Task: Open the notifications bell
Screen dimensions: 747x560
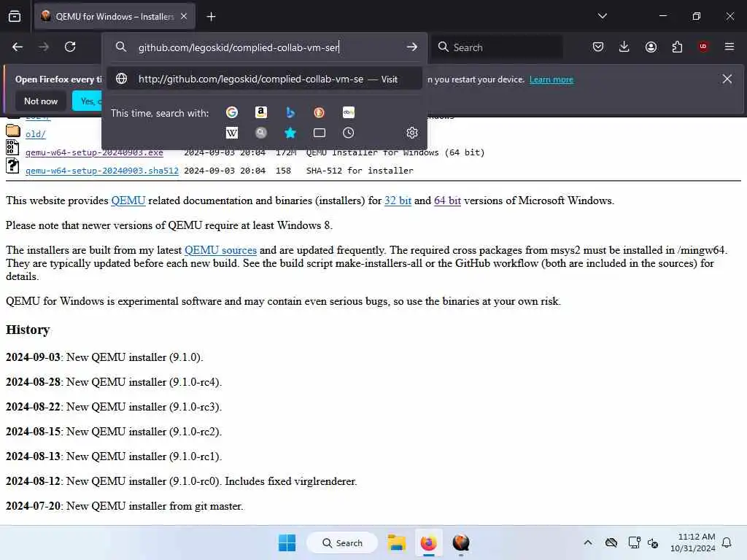Action: click(x=727, y=542)
